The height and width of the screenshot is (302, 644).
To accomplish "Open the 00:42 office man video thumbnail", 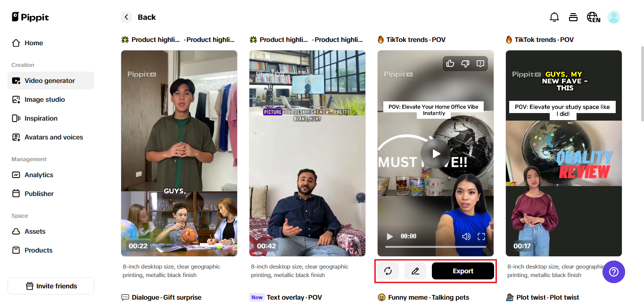I will 307,153.
